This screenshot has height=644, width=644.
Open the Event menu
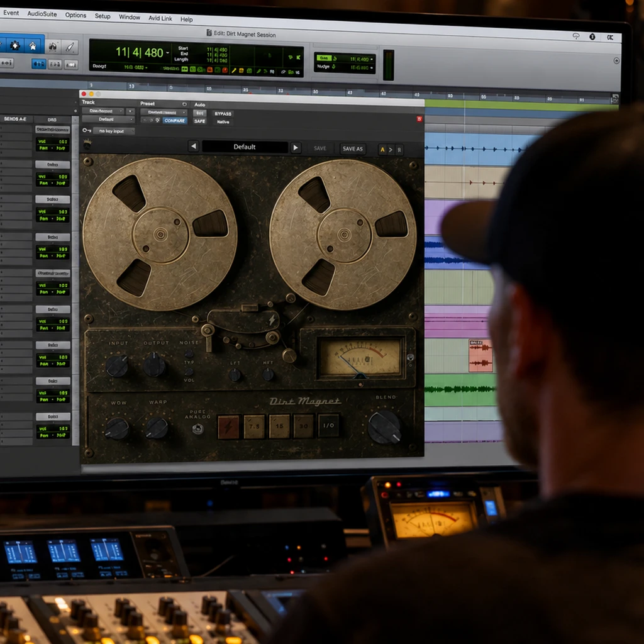11,13
